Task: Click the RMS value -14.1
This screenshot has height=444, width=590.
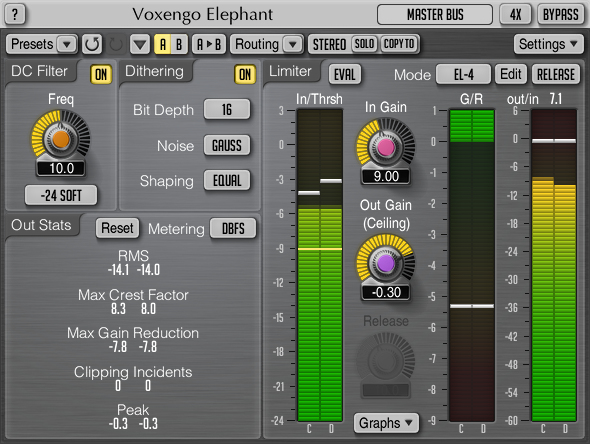Action: click(118, 270)
